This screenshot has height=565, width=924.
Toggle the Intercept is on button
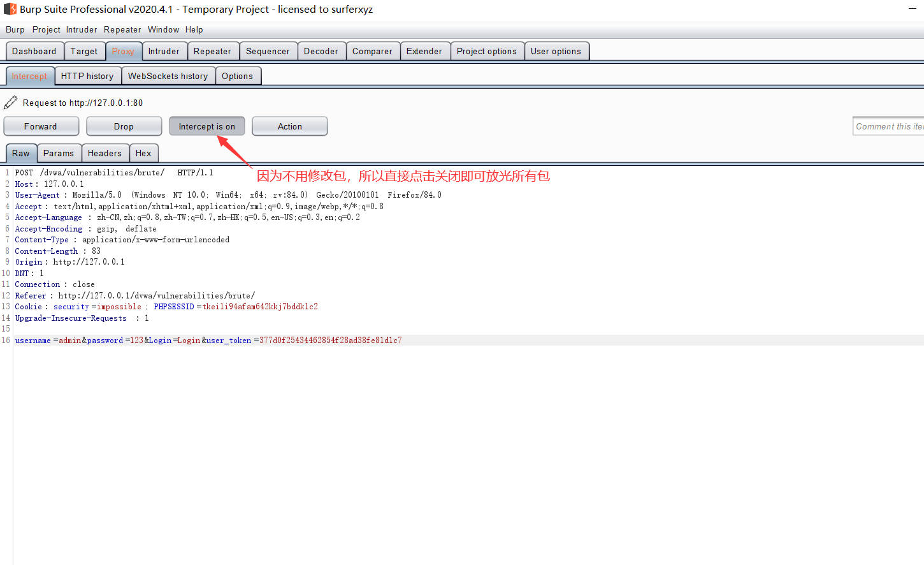[x=207, y=126]
